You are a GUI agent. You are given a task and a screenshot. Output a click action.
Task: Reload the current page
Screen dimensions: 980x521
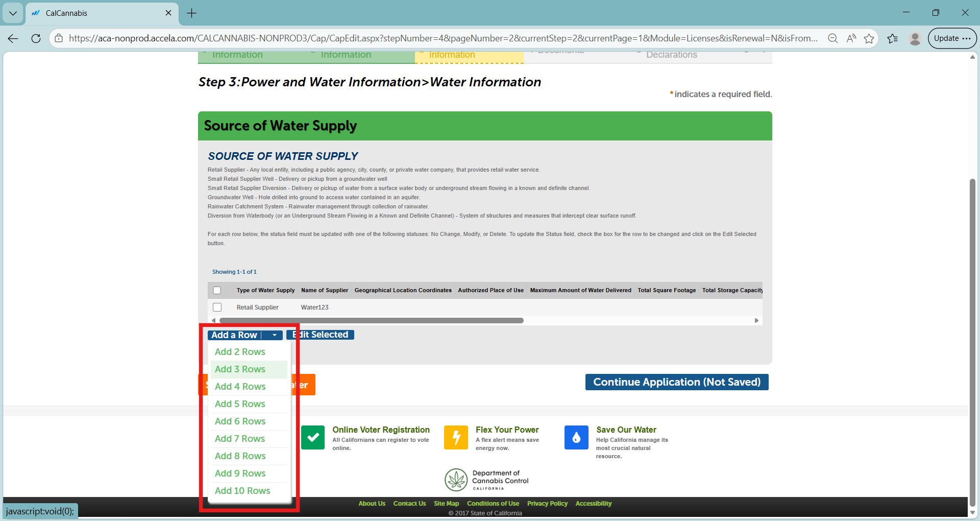pos(36,38)
